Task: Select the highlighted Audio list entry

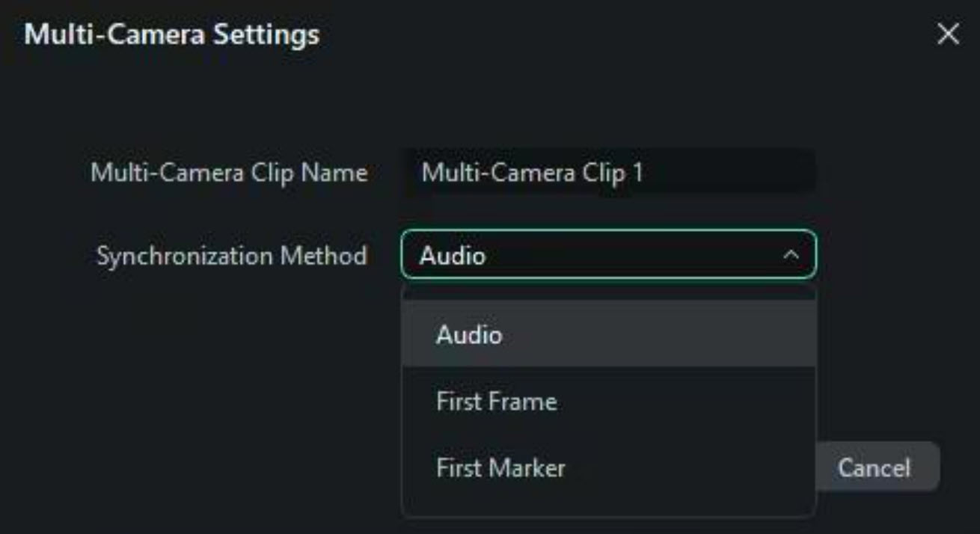Action: 469,334
